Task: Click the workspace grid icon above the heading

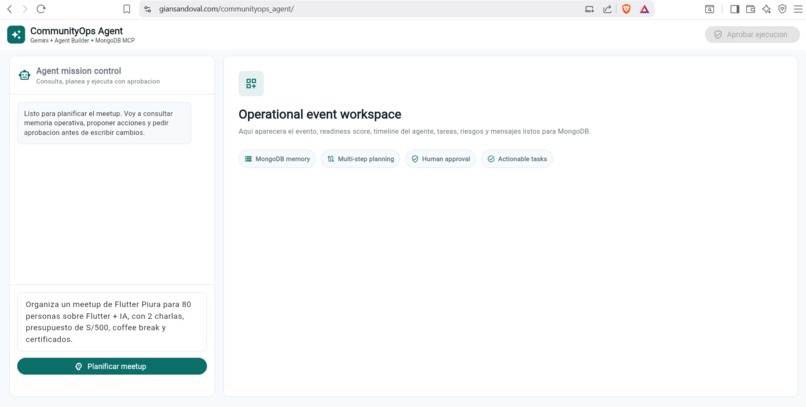Action: click(x=251, y=83)
